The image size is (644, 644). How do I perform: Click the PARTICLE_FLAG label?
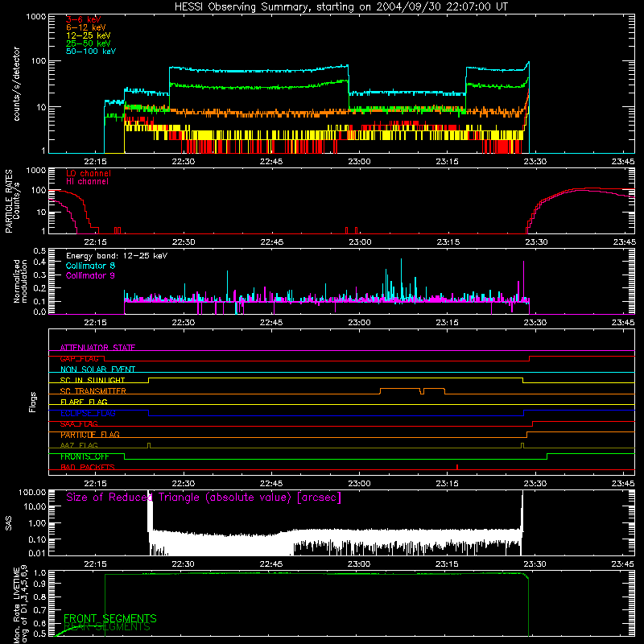coord(90,435)
